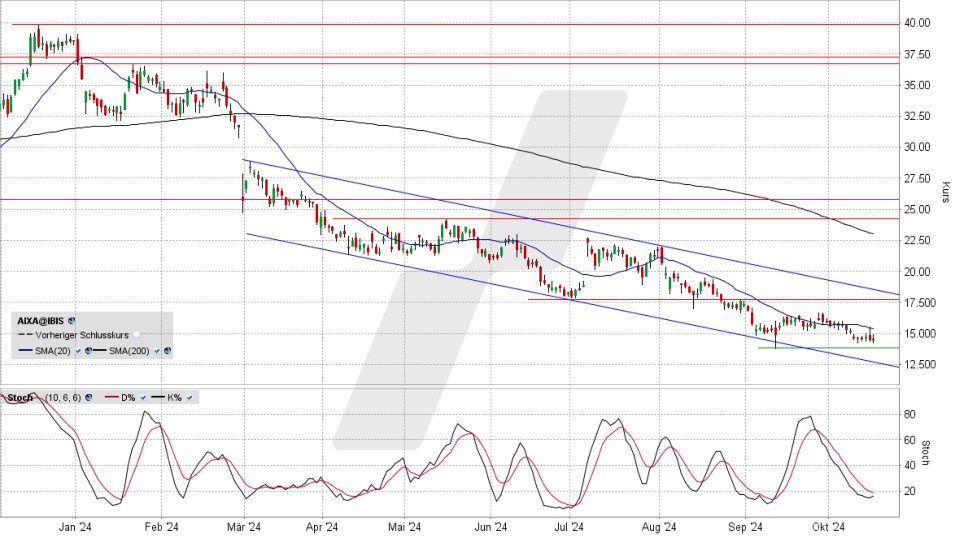The width and height of the screenshot is (960, 540).
Task: Click the 80 stochastic axis label
Action: point(910,414)
